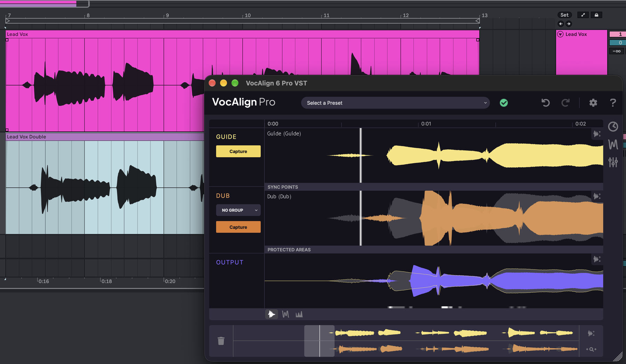This screenshot has height=364, width=626.
Task: Select the pitch view mode icon
Action: pyautogui.click(x=286, y=314)
